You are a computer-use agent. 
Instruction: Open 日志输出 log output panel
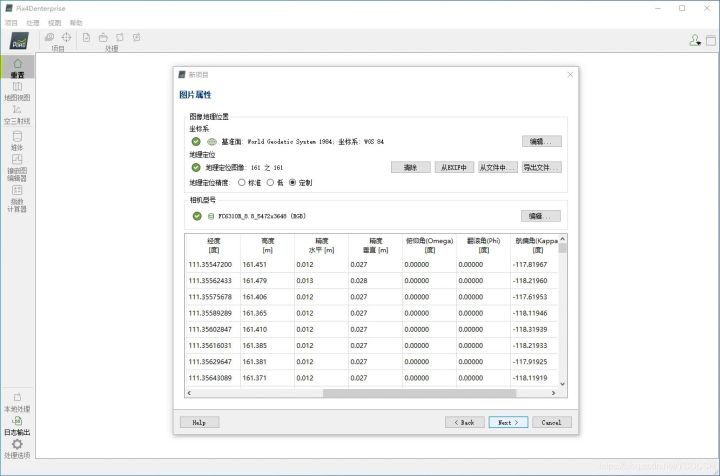pos(17,425)
